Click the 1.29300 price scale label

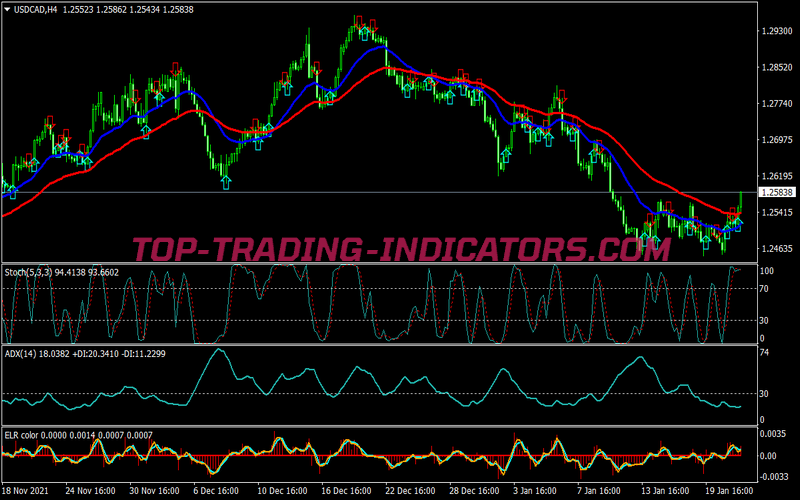click(777, 31)
